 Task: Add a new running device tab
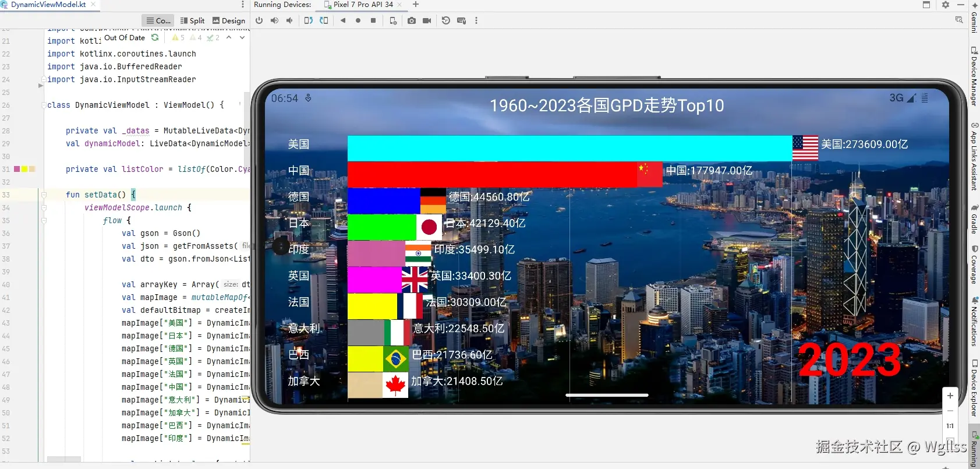point(416,5)
